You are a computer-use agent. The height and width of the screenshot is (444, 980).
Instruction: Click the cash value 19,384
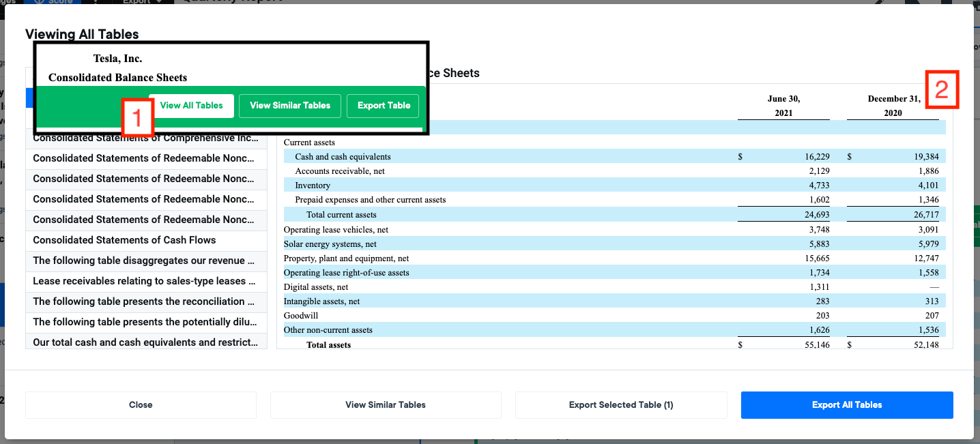coord(926,157)
